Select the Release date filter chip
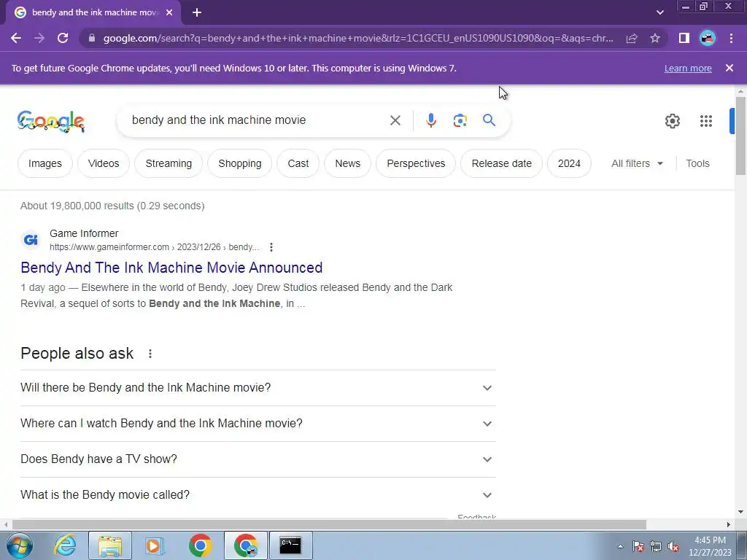747x560 pixels. point(502,163)
